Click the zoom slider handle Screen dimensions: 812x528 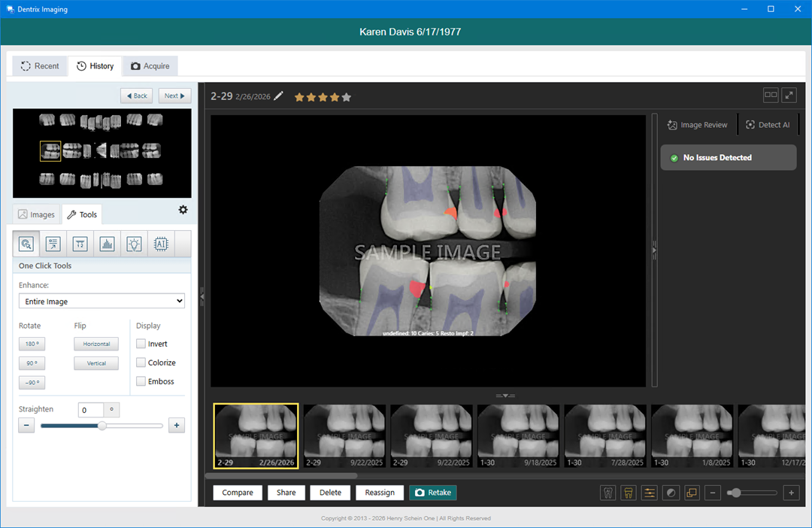735,493
